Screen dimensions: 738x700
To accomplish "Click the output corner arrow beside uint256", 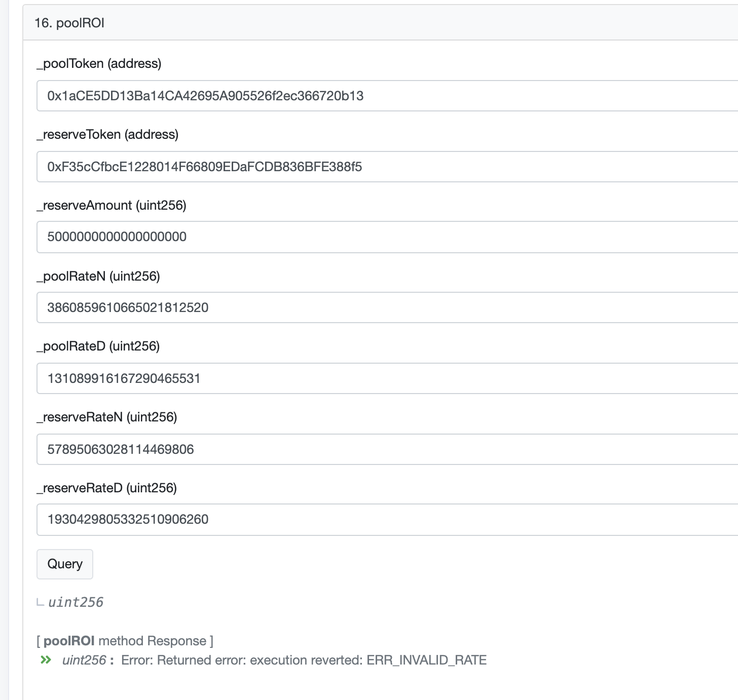I will (40, 603).
